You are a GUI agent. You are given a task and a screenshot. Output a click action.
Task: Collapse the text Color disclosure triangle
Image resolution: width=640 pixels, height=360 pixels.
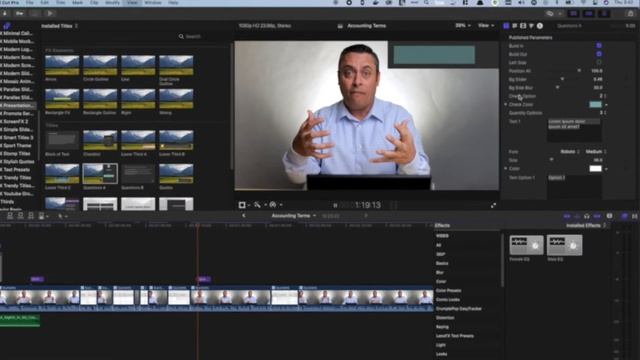pos(506,168)
